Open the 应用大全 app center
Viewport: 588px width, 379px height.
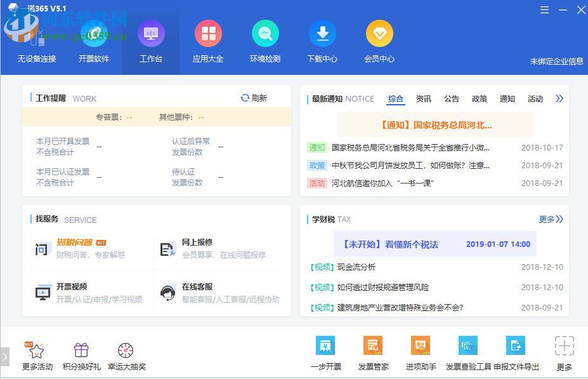click(x=208, y=41)
